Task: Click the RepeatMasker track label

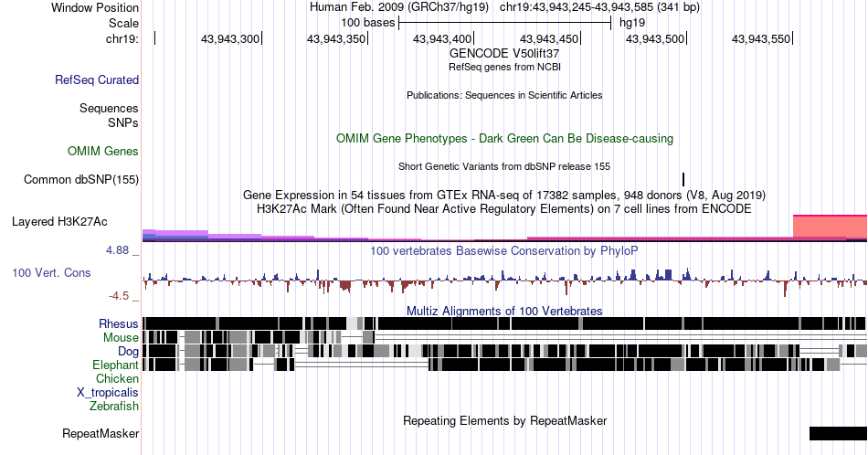Action: 101,433
